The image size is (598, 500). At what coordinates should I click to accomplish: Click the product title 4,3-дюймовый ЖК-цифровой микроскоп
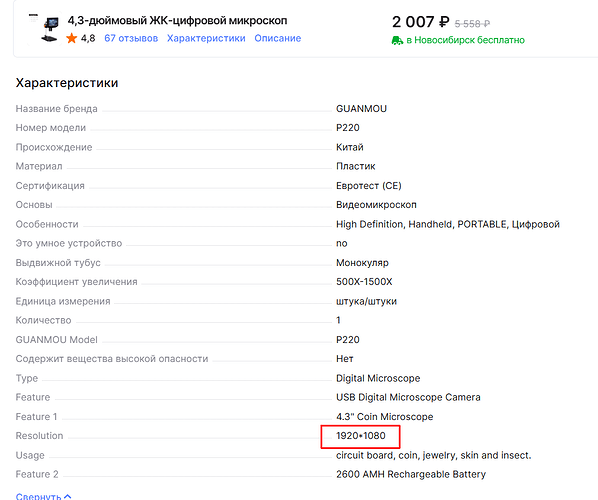(177, 20)
